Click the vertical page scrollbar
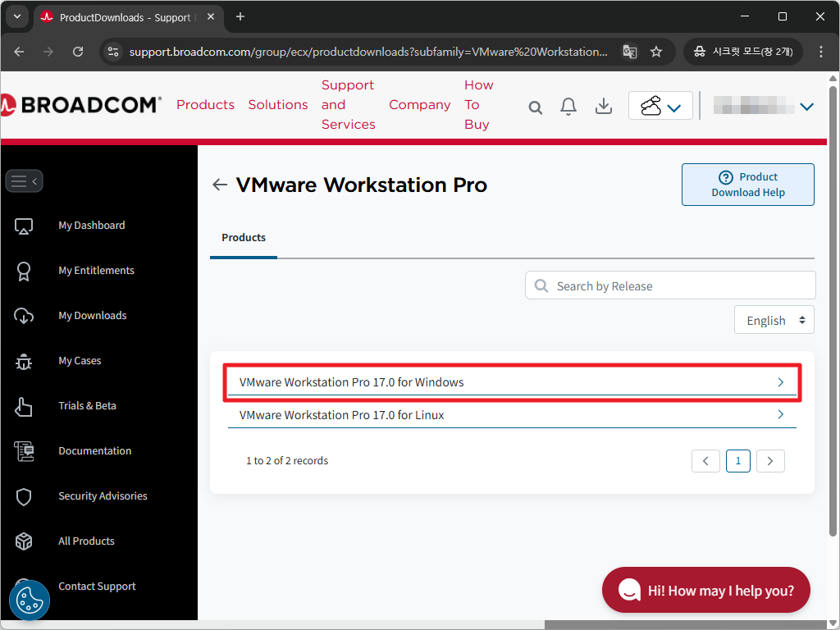 tap(833, 311)
